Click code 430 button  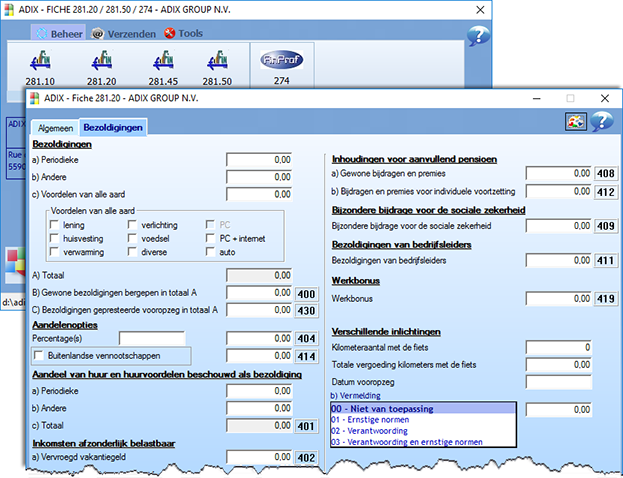pyautogui.click(x=306, y=311)
